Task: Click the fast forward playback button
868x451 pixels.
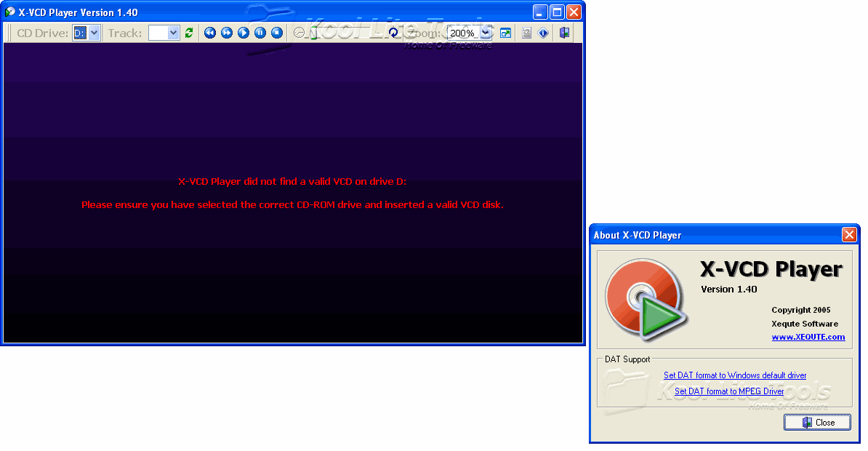Action: (x=226, y=33)
